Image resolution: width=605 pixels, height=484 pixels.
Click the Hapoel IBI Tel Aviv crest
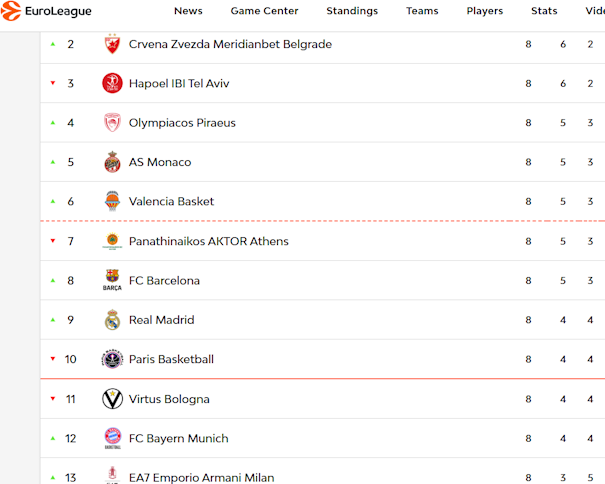[x=112, y=84]
